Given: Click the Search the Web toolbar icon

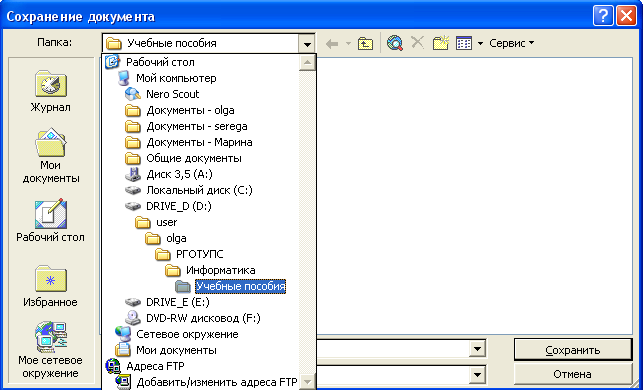Looking at the screenshot, I should pyautogui.click(x=395, y=43).
